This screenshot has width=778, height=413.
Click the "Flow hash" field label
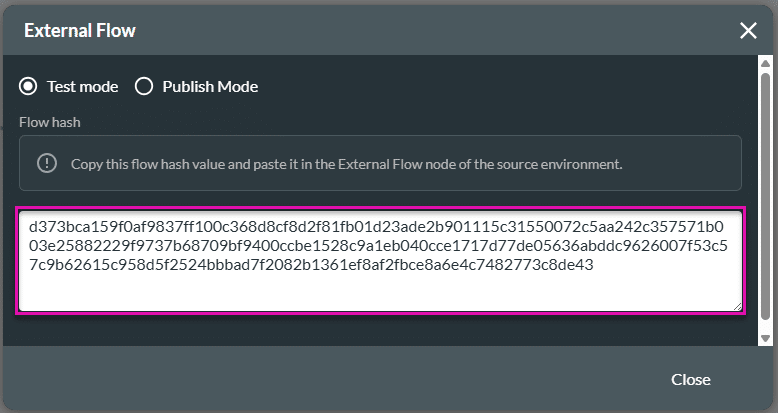coord(49,122)
